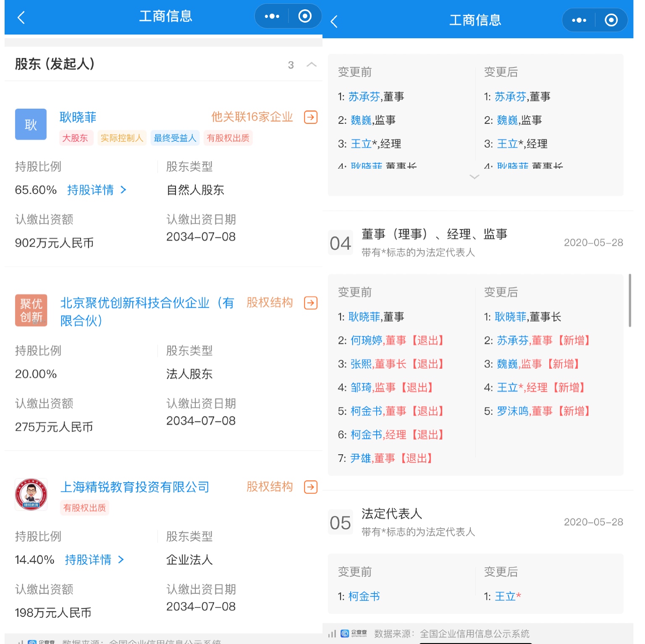
Task: Tap the left panel circular close target icon
Action: pos(305,16)
